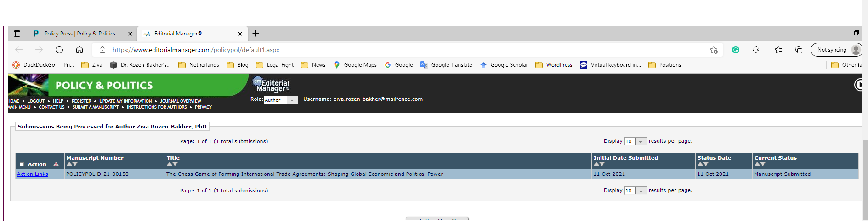Select manuscript number POLICYPOL-D-21-00150 cell
Screen dimensions: 868x221
click(114, 174)
